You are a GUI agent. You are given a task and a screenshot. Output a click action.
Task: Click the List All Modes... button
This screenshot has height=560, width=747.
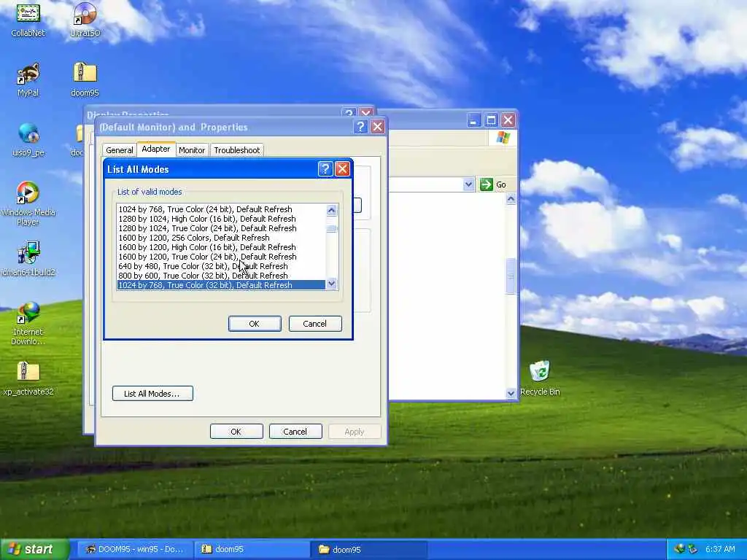pyautogui.click(x=152, y=394)
